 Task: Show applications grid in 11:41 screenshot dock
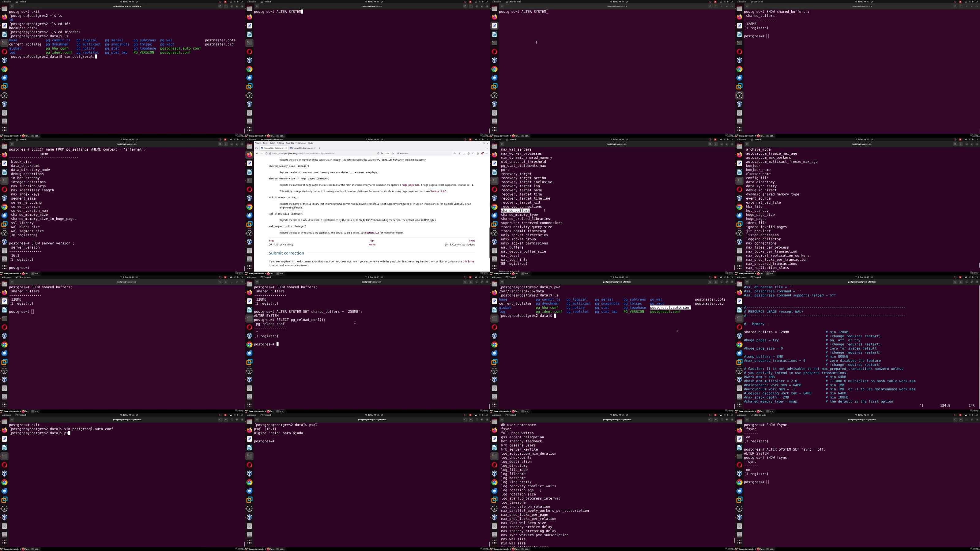5,129
